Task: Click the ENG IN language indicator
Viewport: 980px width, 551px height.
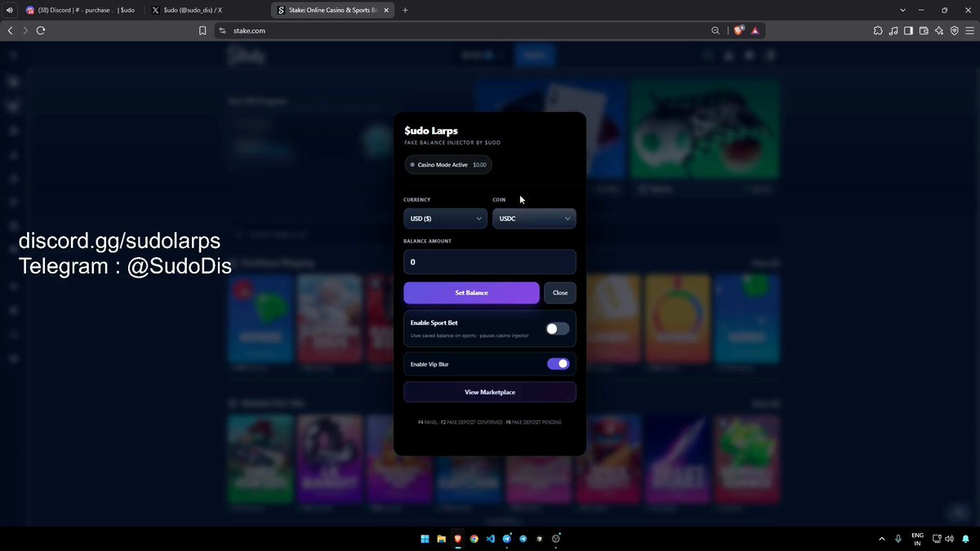Action: (917, 539)
